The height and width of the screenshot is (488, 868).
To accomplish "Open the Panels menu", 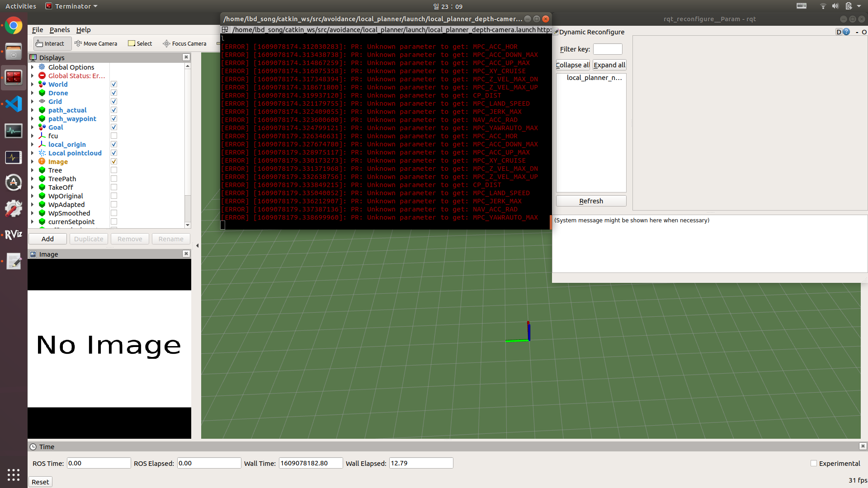I will coord(59,30).
